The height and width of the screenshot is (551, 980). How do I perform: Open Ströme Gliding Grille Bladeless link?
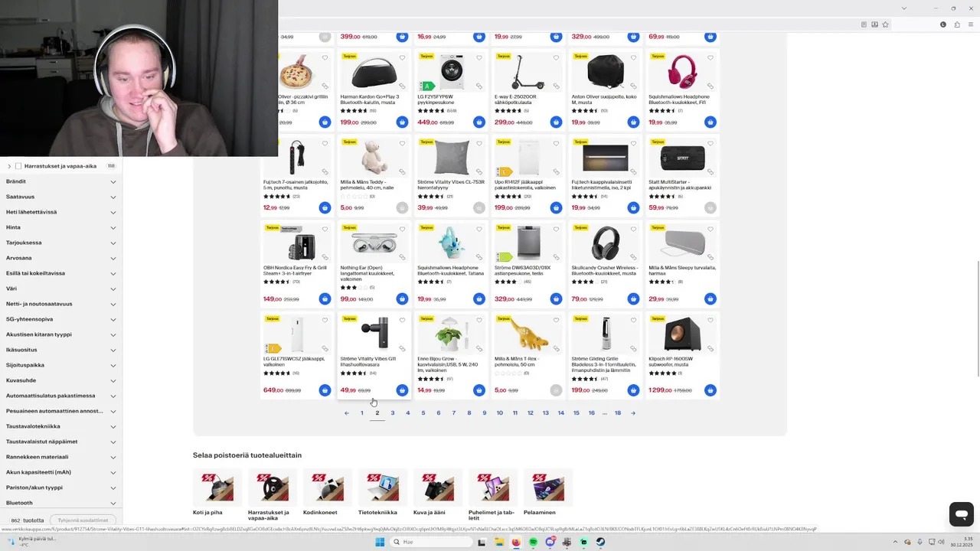(605, 364)
